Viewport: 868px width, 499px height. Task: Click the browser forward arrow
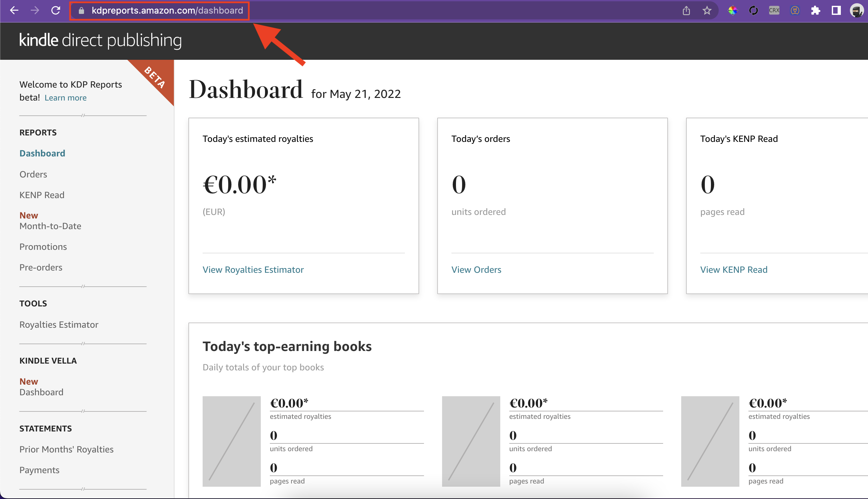(x=35, y=10)
